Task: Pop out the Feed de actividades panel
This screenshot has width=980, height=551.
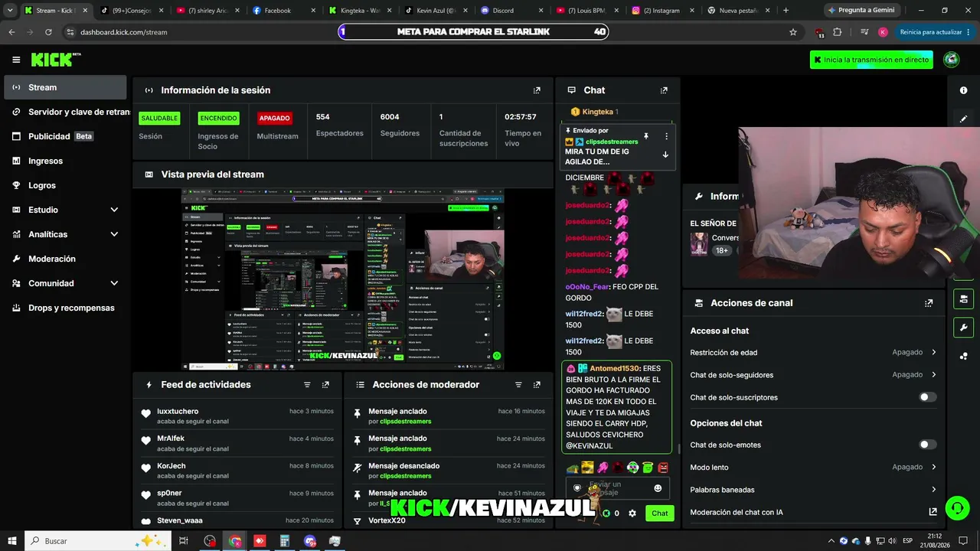Action: tap(325, 385)
